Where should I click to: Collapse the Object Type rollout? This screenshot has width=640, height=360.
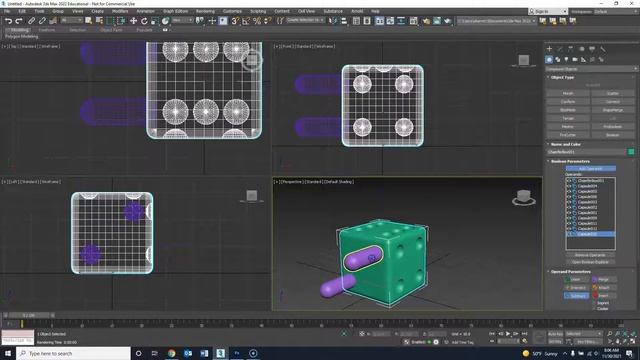pyautogui.click(x=562, y=77)
